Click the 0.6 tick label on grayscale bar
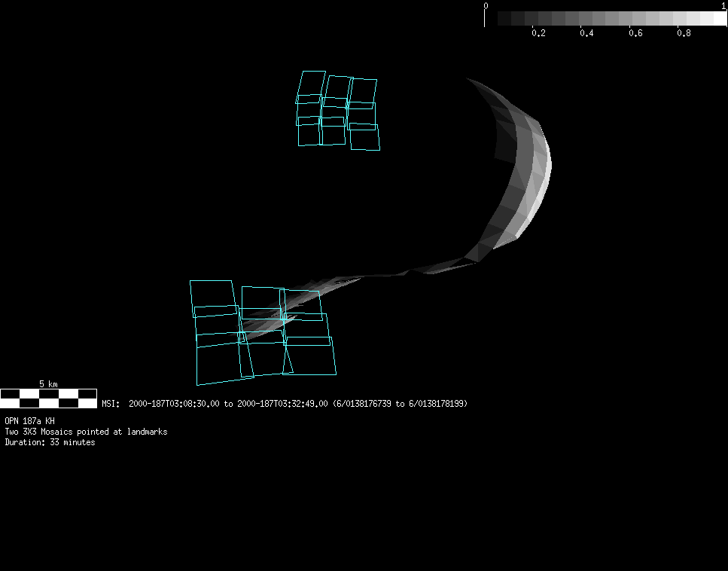The height and width of the screenshot is (571, 728). (x=635, y=33)
